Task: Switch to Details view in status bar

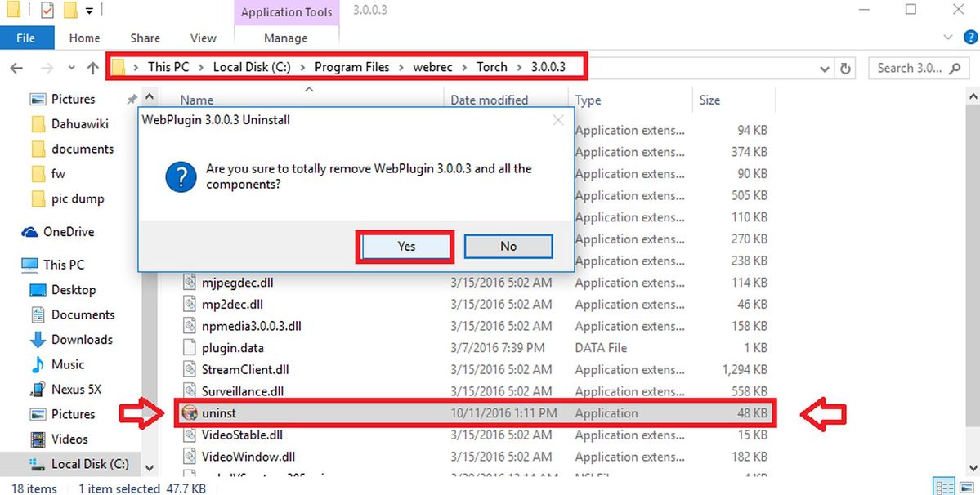Action: pos(944,487)
